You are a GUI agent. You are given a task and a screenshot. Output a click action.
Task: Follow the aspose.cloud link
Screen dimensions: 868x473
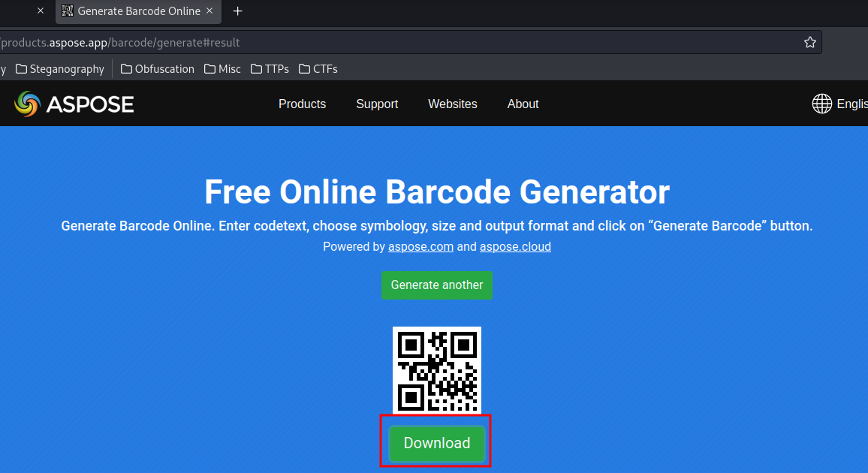click(x=515, y=247)
